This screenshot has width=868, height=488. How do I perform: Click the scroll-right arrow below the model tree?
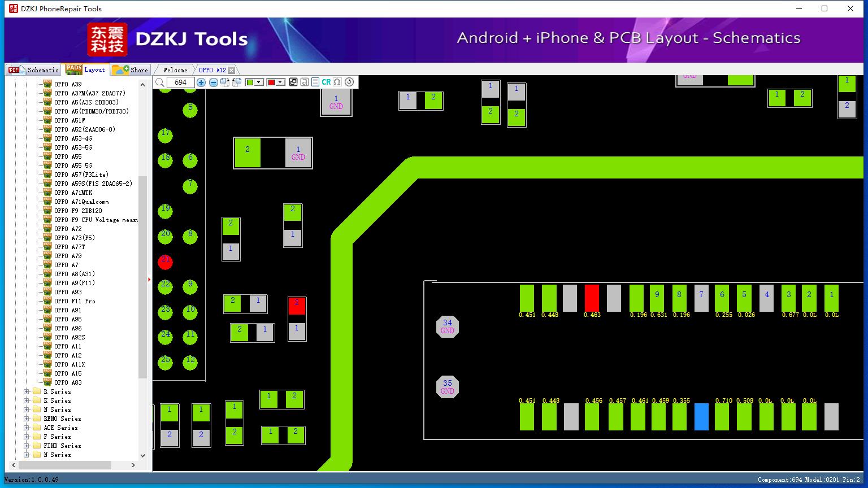pos(133,465)
